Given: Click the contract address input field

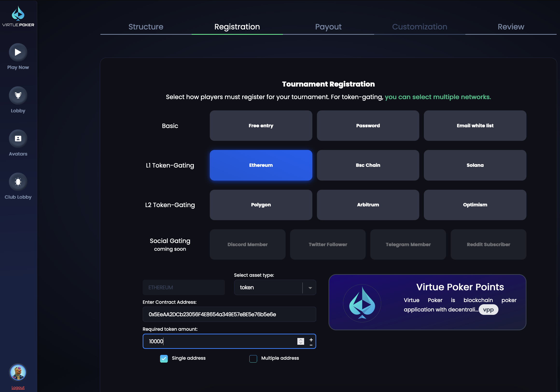Looking at the screenshot, I should coord(229,314).
